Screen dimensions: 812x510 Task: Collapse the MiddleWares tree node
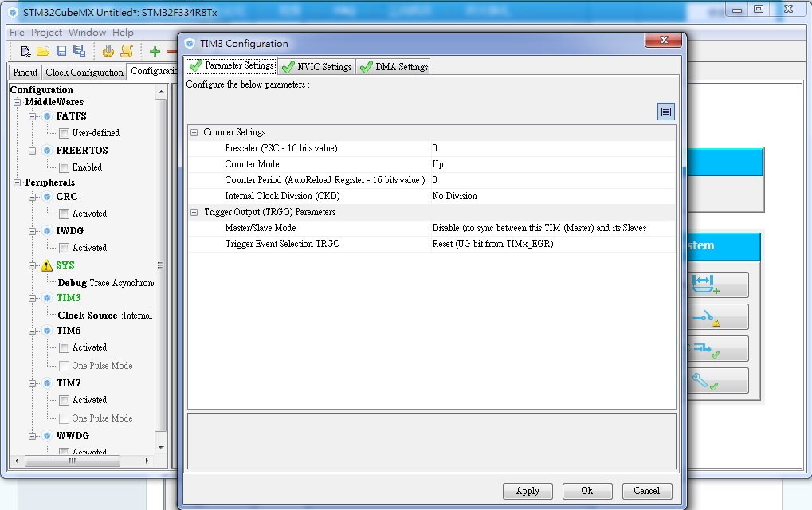pos(17,102)
